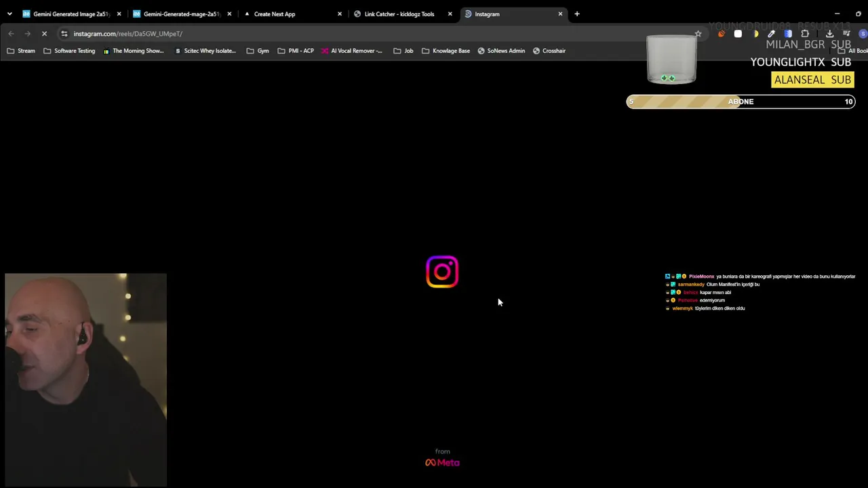Click the tab search chevron at far left of tab strip

pyautogui.click(x=9, y=14)
